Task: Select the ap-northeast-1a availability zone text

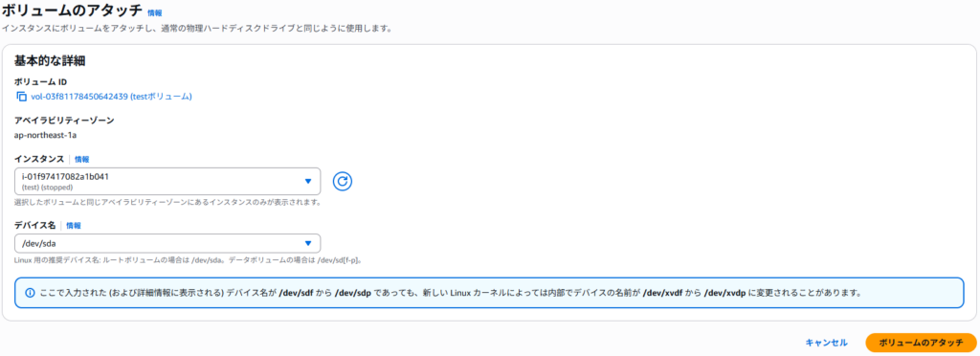Action: (45, 134)
